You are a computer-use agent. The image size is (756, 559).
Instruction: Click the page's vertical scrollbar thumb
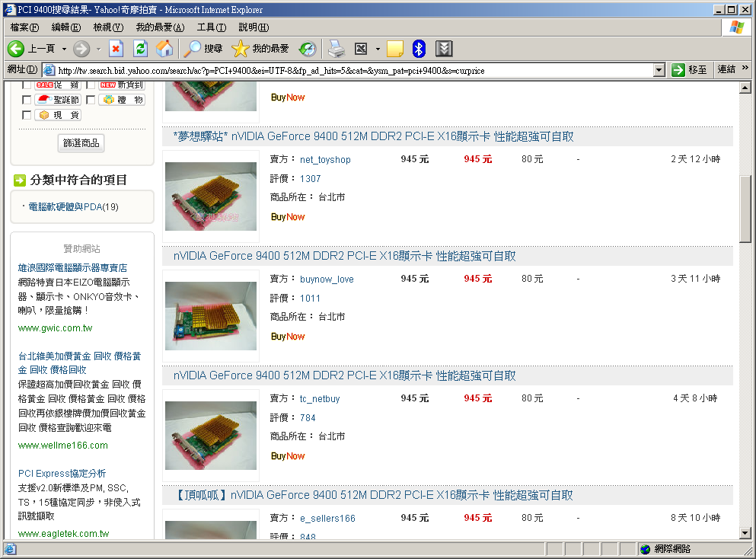pyautogui.click(x=745, y=207)
